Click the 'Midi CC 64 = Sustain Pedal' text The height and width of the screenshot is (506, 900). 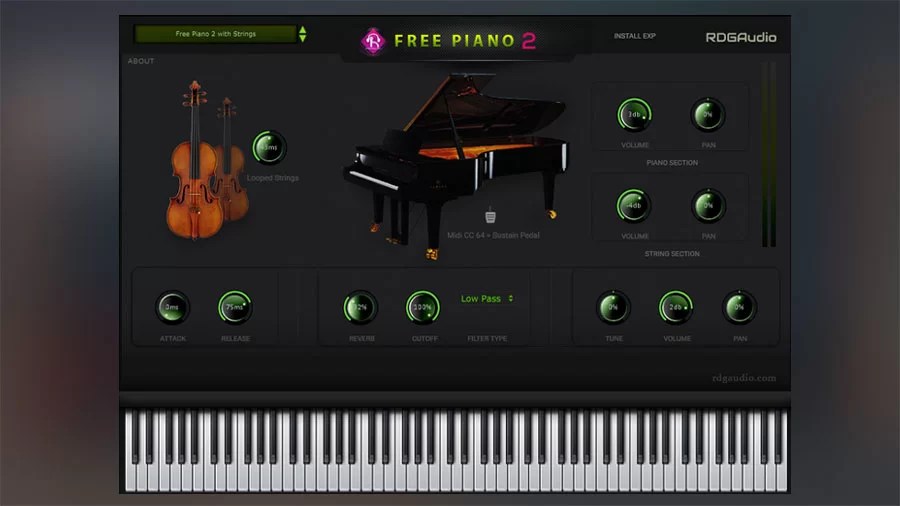pos(493,235)
